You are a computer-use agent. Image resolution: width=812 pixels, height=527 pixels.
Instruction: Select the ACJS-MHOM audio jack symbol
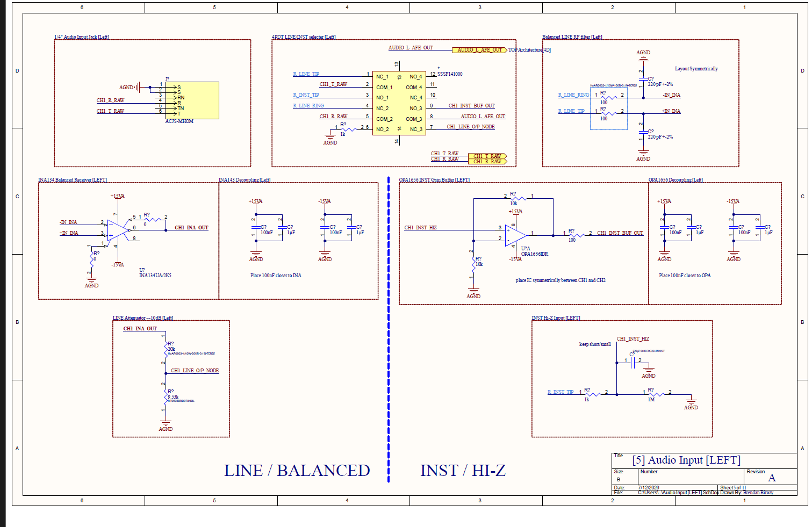point(192,100)
